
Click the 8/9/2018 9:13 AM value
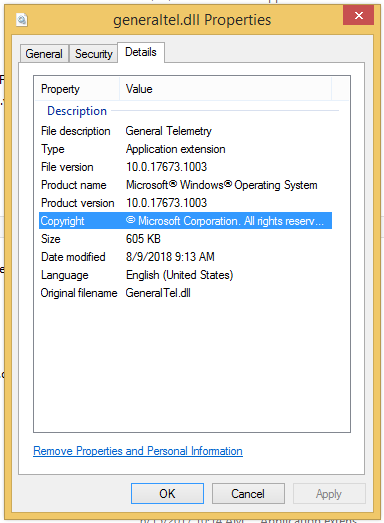[170, 257]
